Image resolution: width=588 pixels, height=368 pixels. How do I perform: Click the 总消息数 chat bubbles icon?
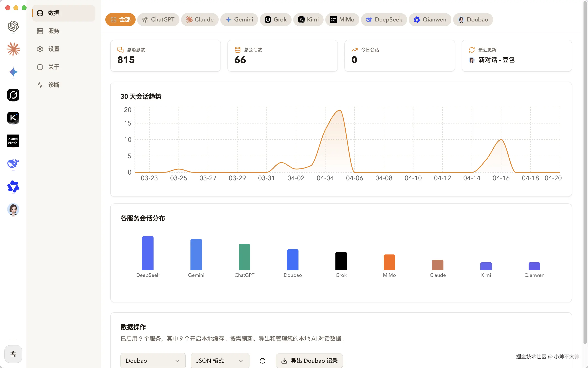pyautogui.click(x=120, y=50)
